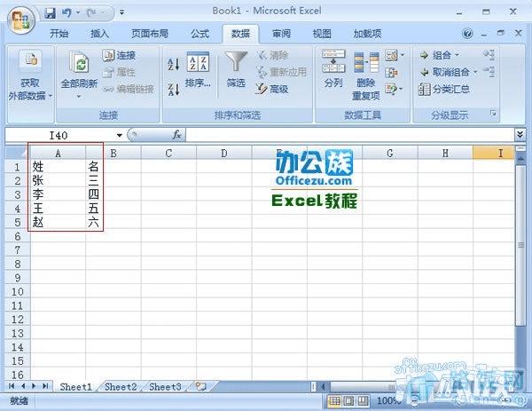Click the consolidate icon in 数据工具
Viewport: 532px width, 411px height.
391,73
